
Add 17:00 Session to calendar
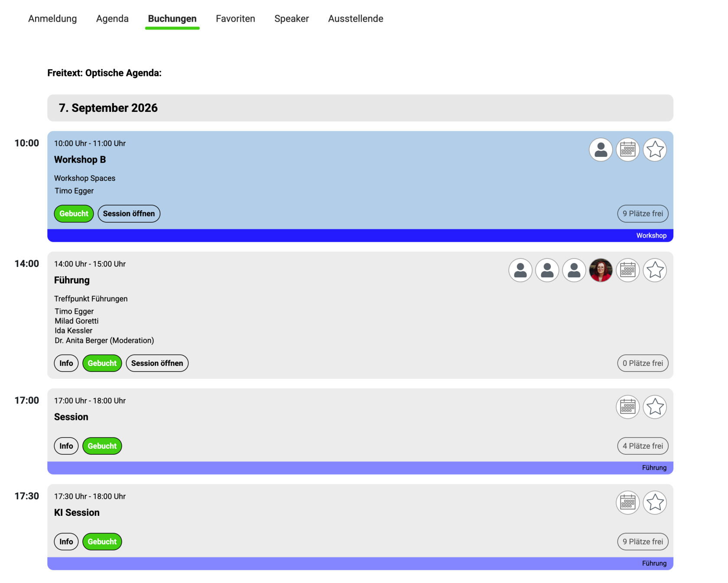click(627, 407)
